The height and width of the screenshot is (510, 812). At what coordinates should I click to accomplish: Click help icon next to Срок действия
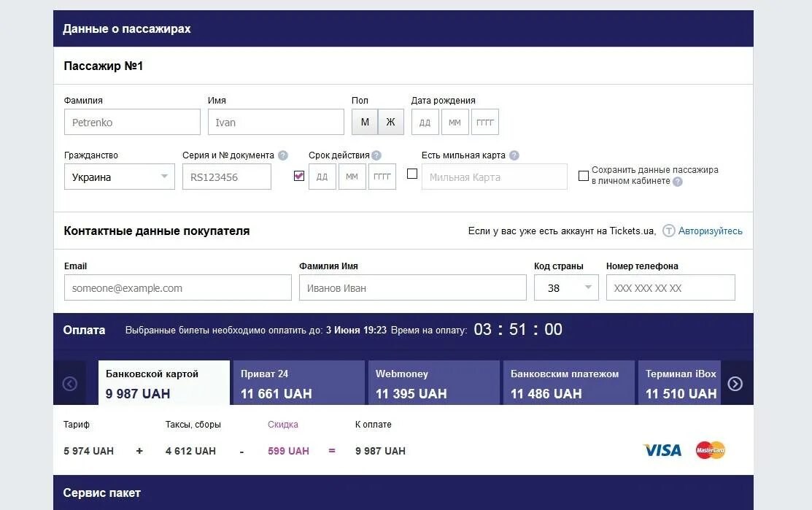[x=376, y=155]
